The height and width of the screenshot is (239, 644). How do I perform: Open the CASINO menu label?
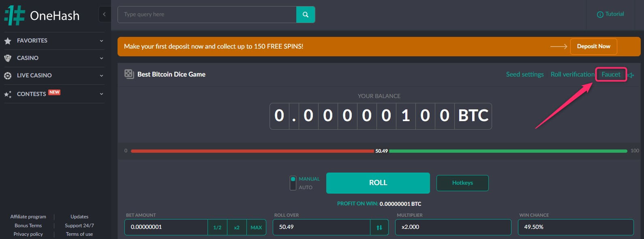tap(28, 58)
